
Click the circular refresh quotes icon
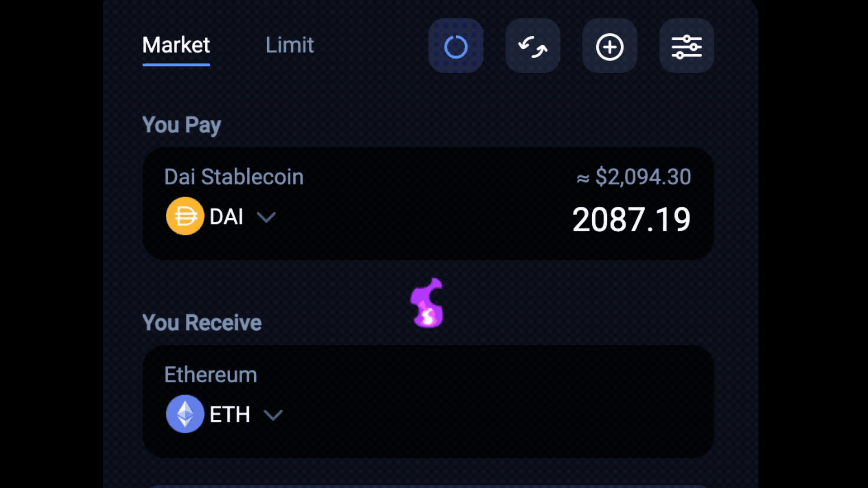(x=456, y=46)
